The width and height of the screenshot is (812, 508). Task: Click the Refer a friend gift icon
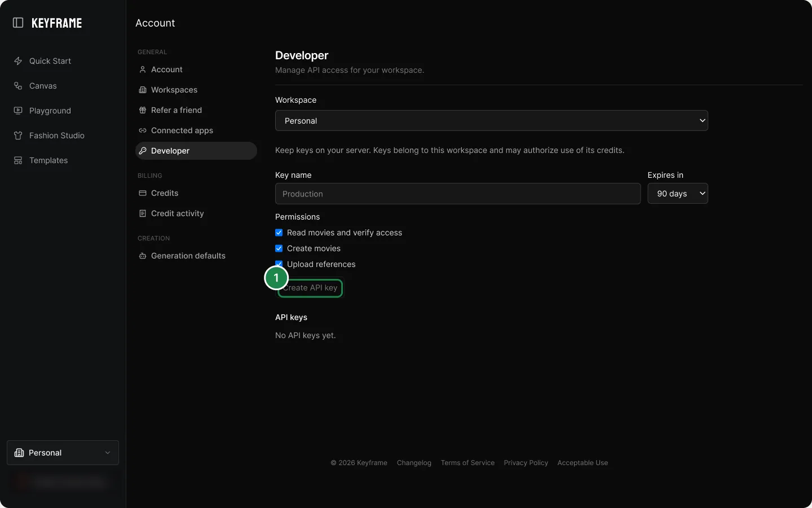pos(143,110)
